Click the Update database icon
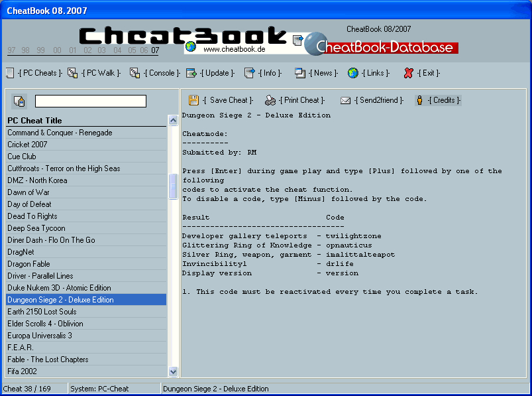Viewport: 532px width, 396px height. [191, 73]
